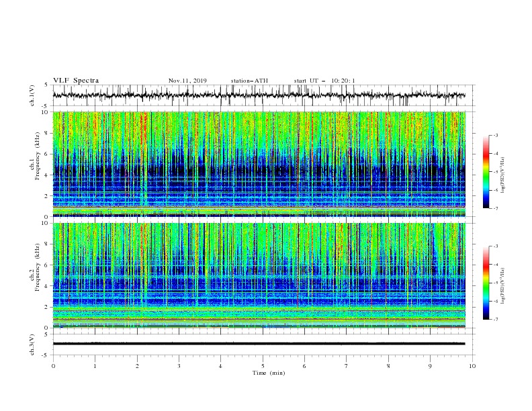Click the "-7" tick on ch.2 colorbar
This screenshot has height=411, width=532.
496,320
